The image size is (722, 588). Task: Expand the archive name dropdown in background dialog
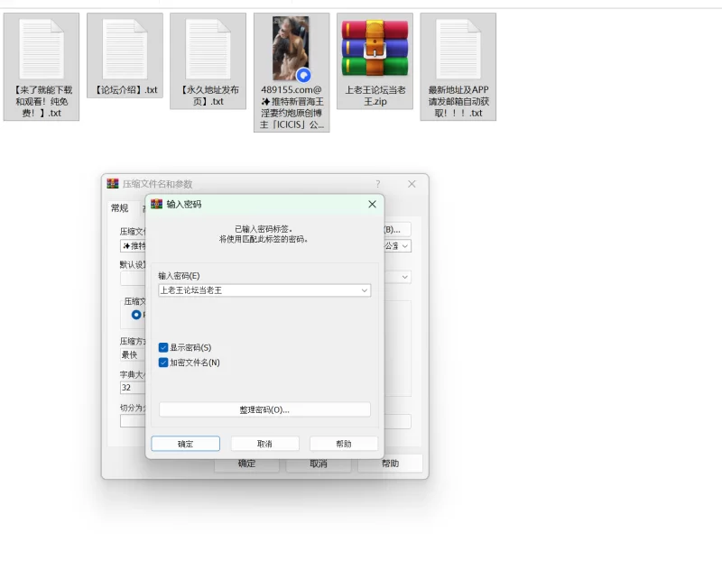coord(404,246)
